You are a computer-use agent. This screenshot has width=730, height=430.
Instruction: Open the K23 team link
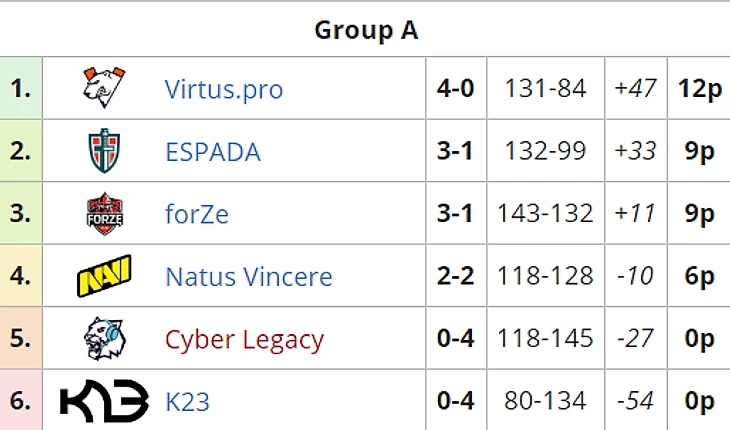pos(187,402)
